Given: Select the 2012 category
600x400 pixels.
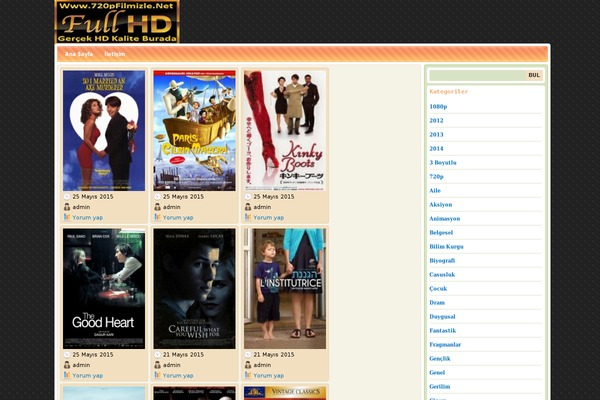Looking at the screenshot, I should (436, 121).
